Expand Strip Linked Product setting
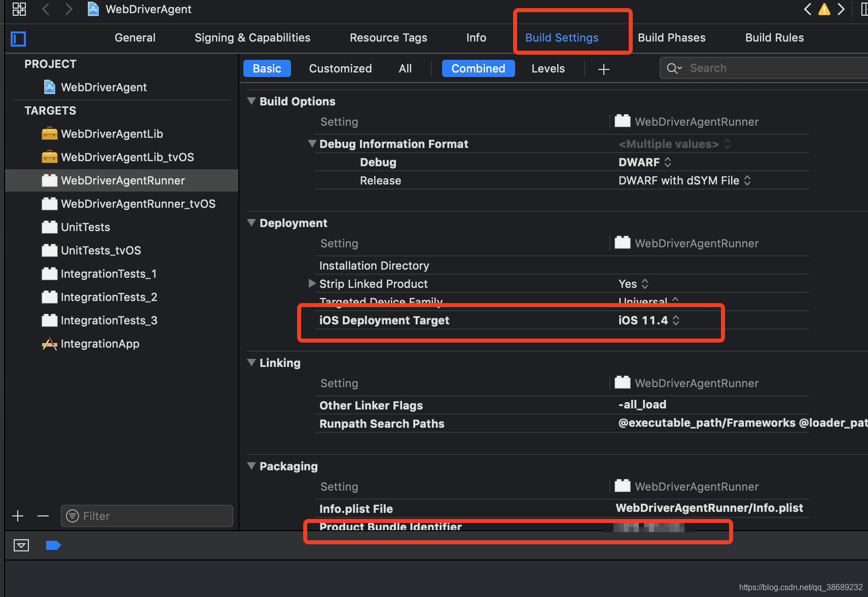 click(312, 283)
